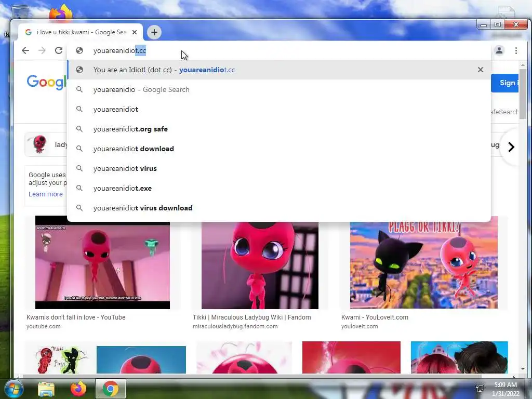Click 'Kwamis don't fall in love - YouTube' title

coord(76,317)
